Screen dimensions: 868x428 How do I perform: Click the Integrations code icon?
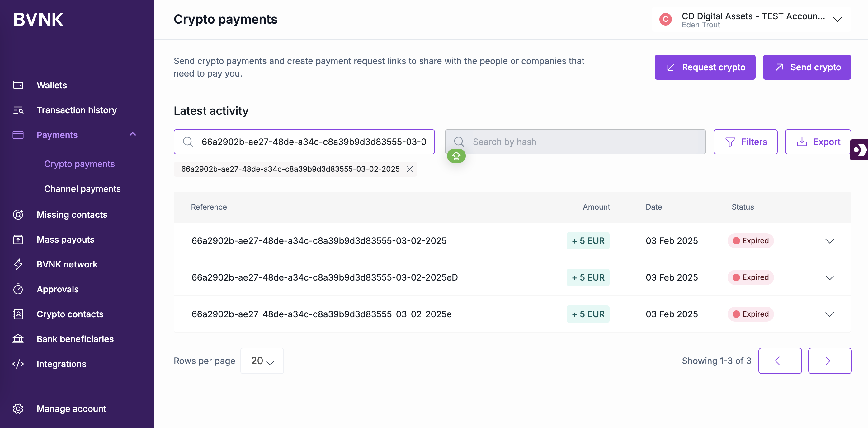click(18, 364)
